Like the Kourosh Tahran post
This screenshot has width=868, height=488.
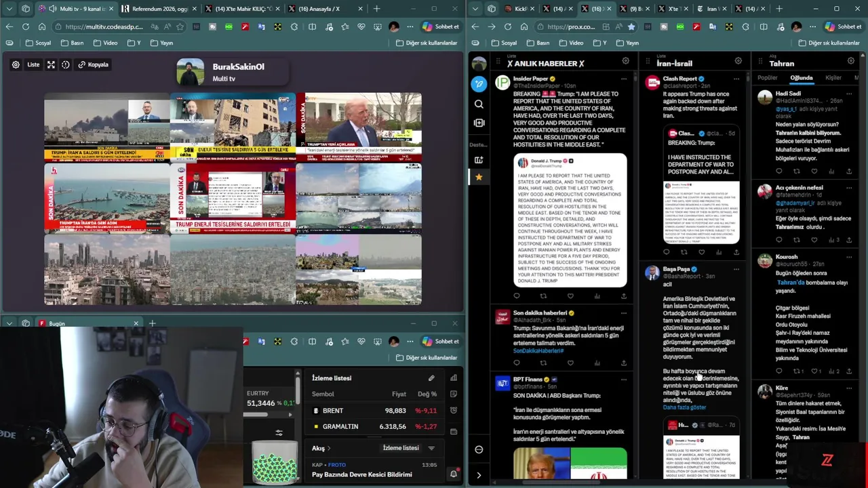(x=816, y=371)
